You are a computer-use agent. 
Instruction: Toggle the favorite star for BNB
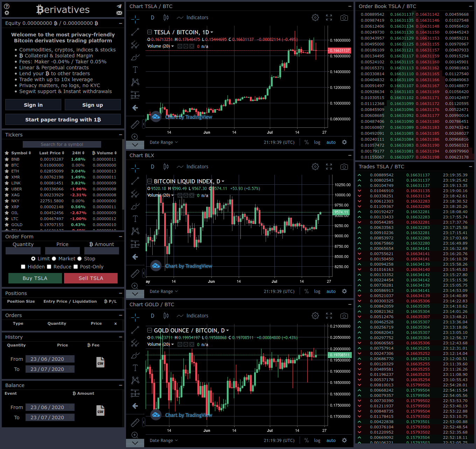coord(7,159)
